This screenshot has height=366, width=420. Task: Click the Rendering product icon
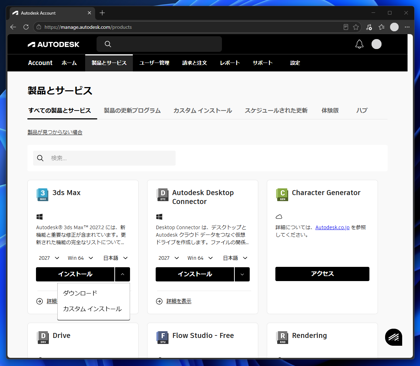pos(282,337)
